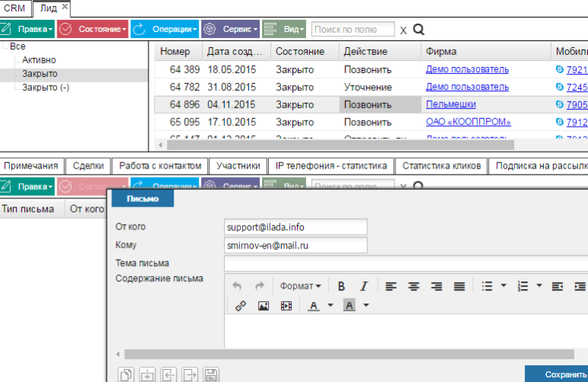Open the Сервис dropdown in the top toolbar
Image resolution: width=588 pixels, height=382 pixels.
230,29
